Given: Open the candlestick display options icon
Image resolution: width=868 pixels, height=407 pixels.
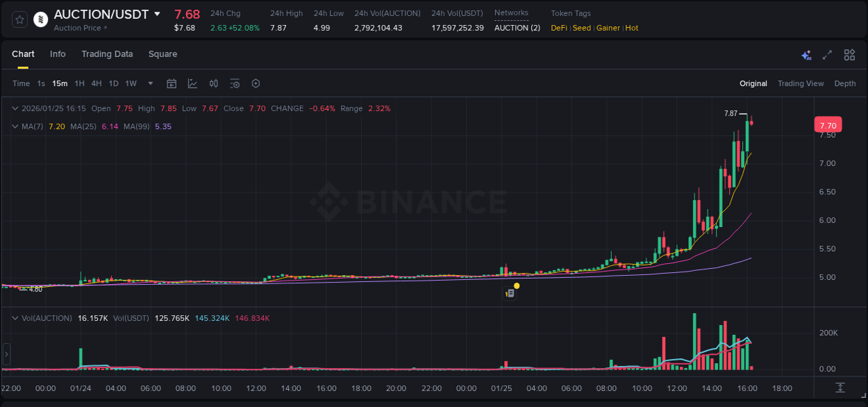Looking at the screenshot, I should click(x=213, y=83).
